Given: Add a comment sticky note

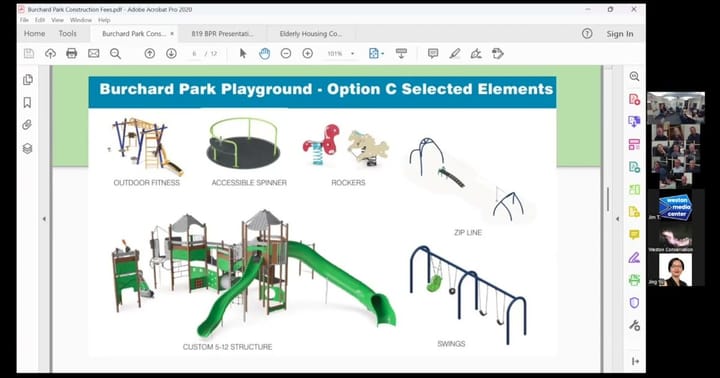Looking at the screenshot, I should 433,54.
